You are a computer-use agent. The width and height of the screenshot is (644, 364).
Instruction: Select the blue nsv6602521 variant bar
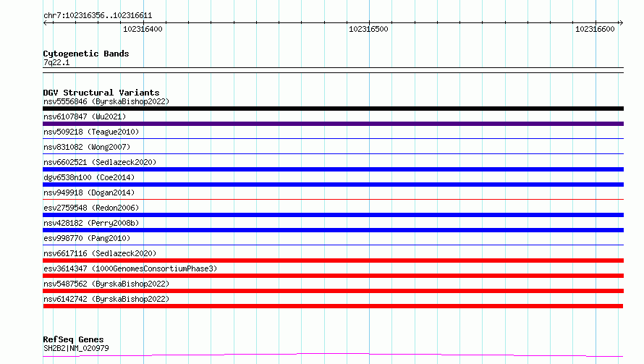tap(333, 169)
